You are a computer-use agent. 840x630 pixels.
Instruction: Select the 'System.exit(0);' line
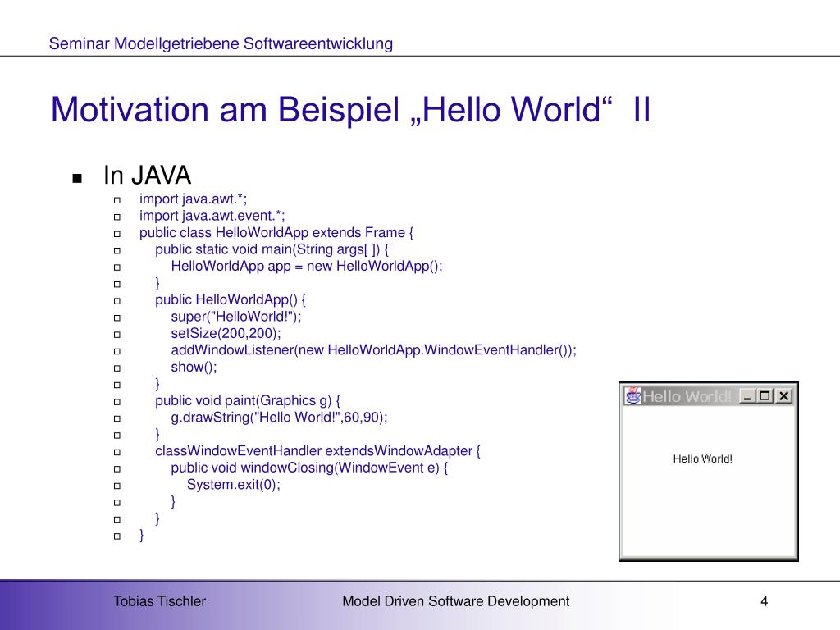coord(234,485)
